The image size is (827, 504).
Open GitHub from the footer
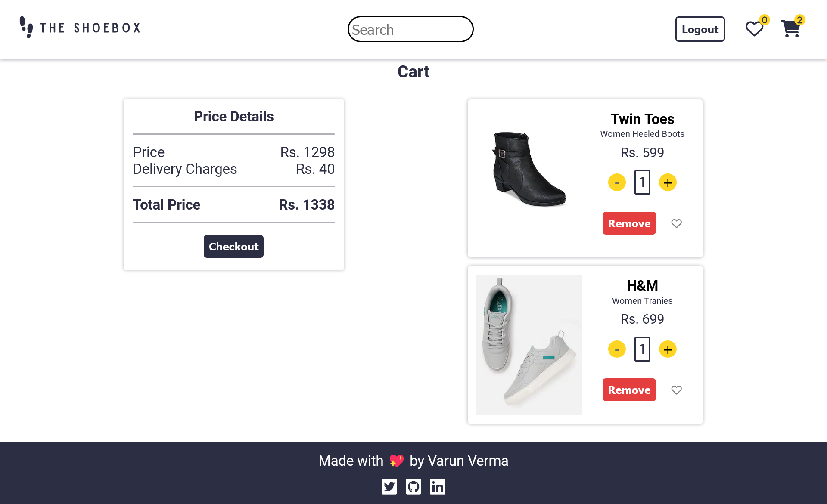(x=413, y=486)
